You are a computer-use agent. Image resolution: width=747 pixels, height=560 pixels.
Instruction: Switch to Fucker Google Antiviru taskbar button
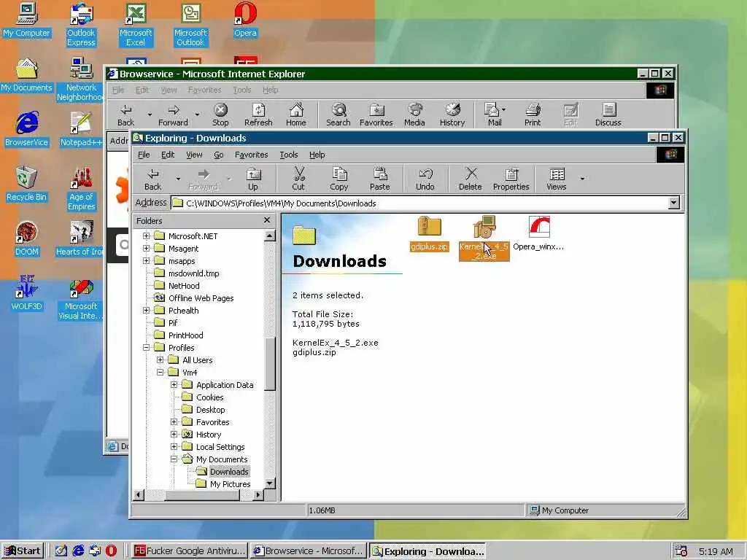[x=190, y=551]
